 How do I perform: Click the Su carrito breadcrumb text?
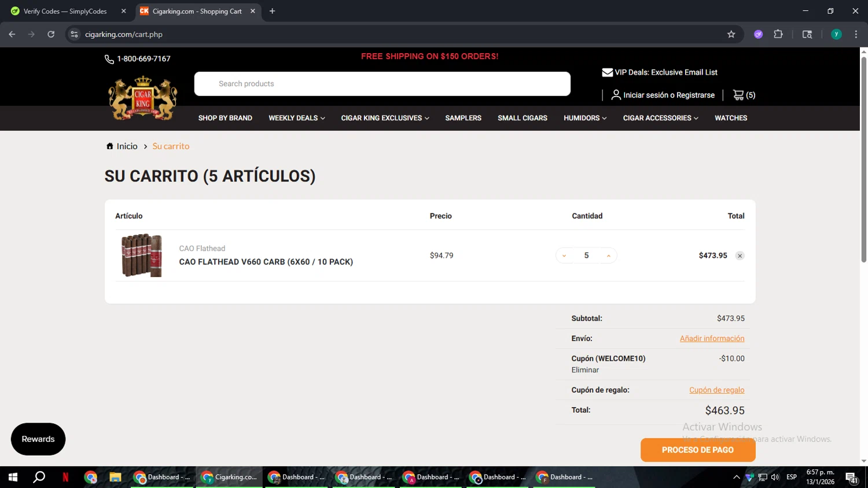pos(171,146)
